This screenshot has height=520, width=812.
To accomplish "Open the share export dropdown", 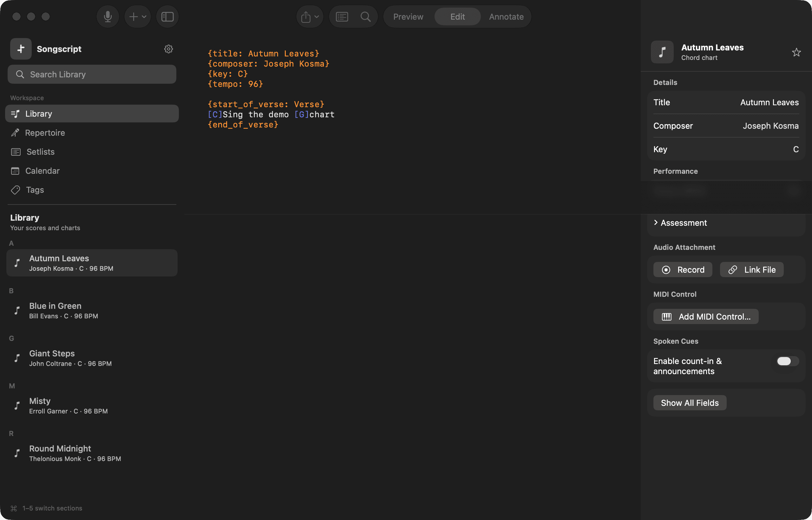I will point(310,16).
